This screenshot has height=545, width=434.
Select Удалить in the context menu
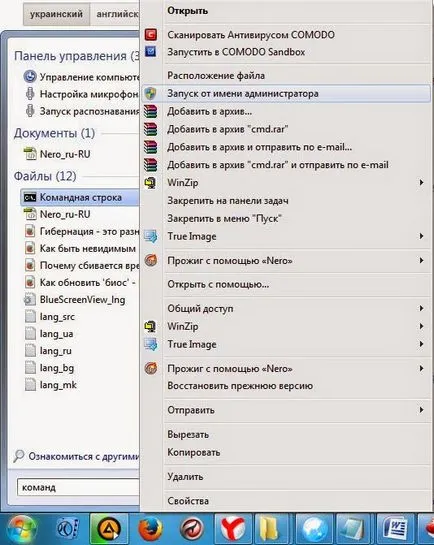[286, 477]
